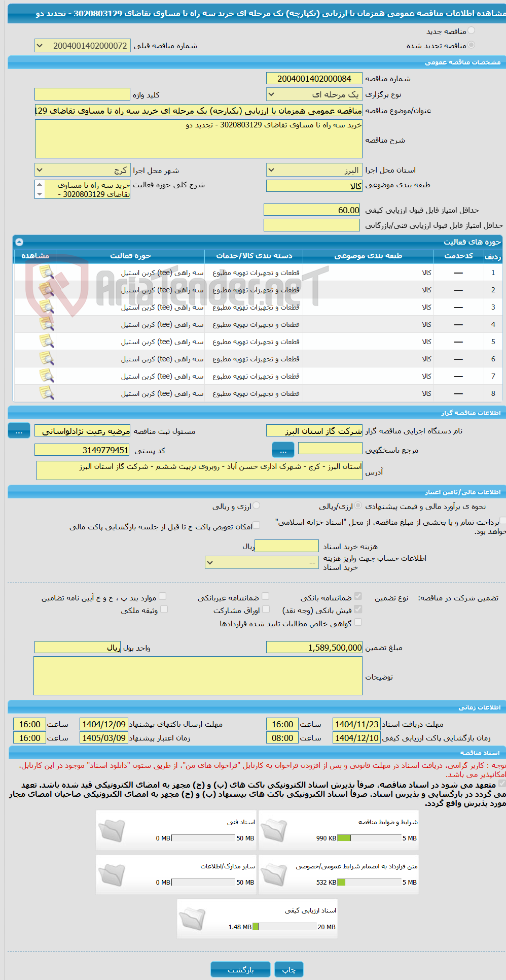Open view icon for activity row 5
506x980 pixels.
47,342
